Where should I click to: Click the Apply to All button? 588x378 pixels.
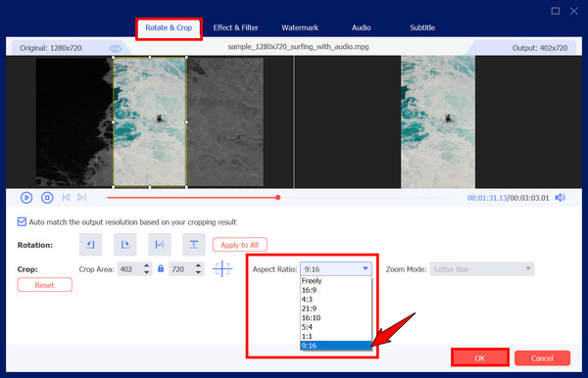click(240, 245)
